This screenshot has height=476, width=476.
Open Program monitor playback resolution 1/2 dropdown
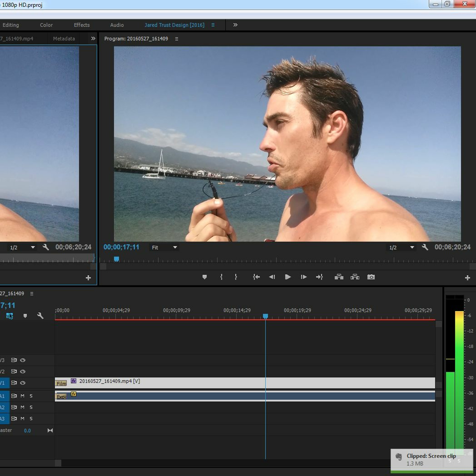point(401,247)
